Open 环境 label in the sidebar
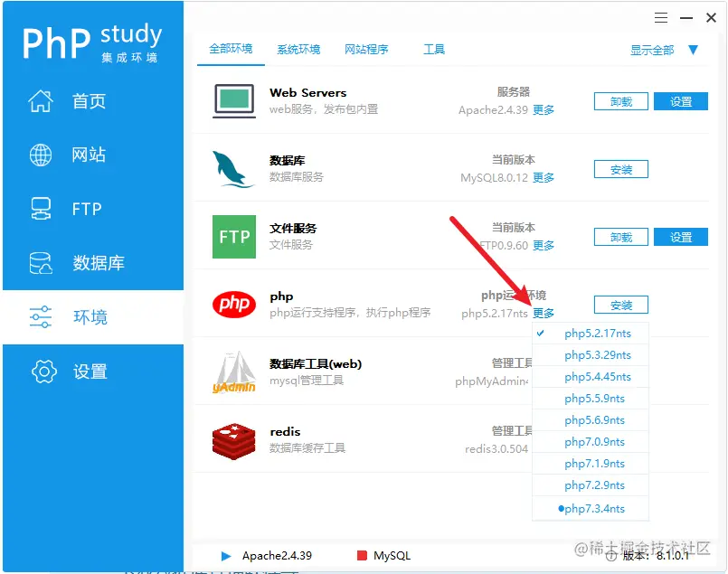 (90, 317)
